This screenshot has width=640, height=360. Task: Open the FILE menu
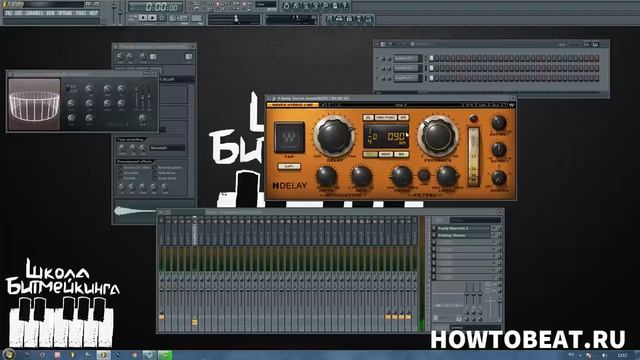coord(9,13)
